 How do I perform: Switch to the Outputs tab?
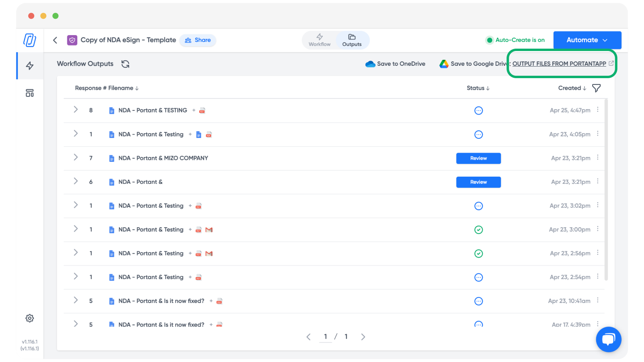352,40
